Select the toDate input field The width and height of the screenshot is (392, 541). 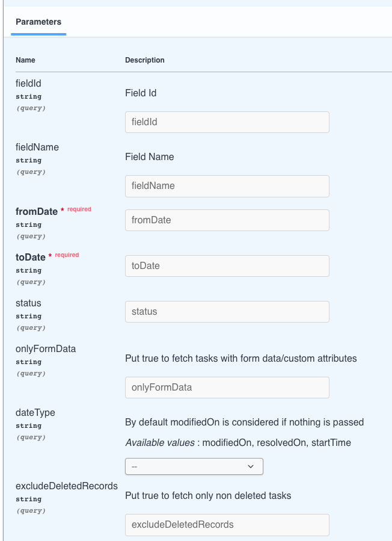(227, 266)
